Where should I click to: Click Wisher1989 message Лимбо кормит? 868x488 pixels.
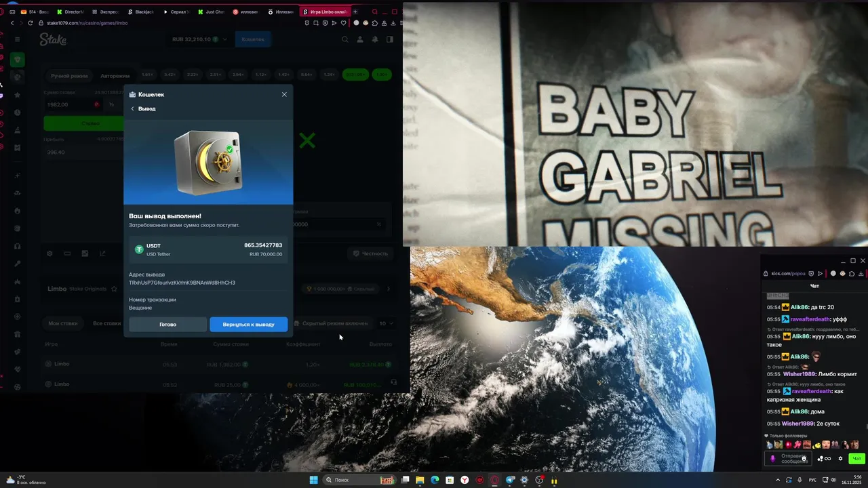820,374
